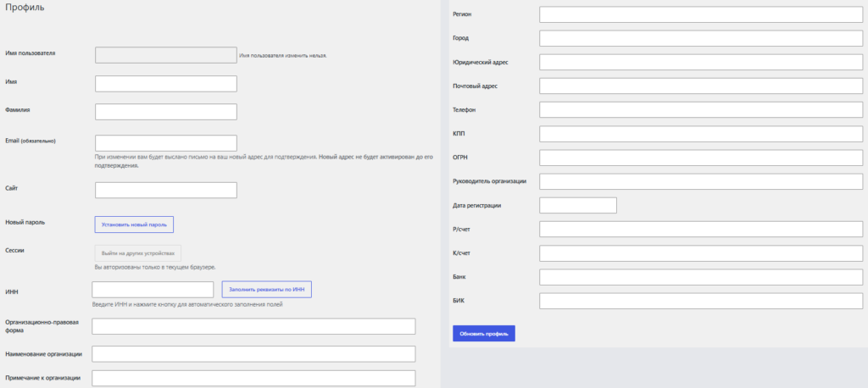This screenshot has height=388, width=868.
Task: Click the Новый пароль label
Action: click(25, 222)
